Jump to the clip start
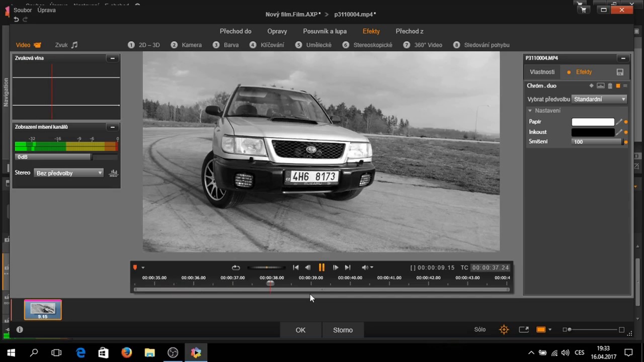 point(296,267)
